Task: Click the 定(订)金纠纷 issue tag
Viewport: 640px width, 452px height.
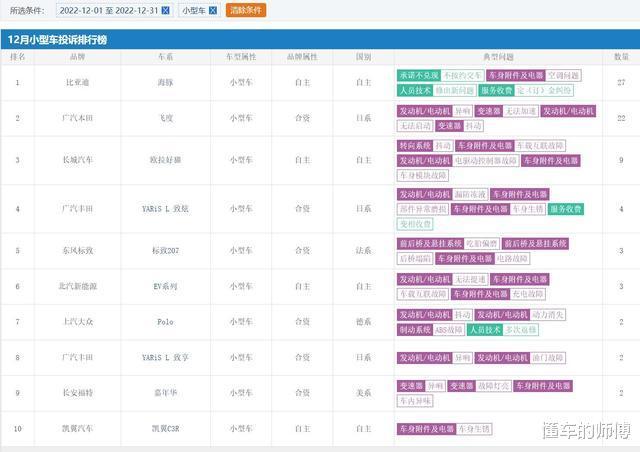Action: pos(544,90)
